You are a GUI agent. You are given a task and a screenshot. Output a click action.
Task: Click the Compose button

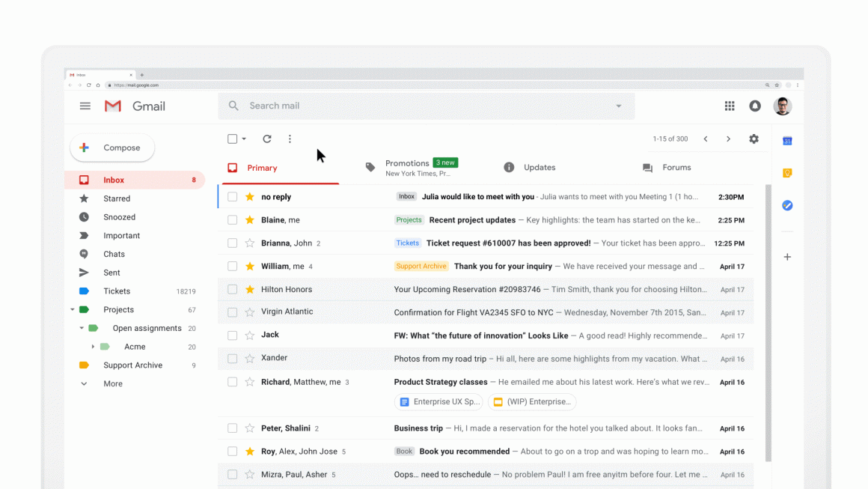(x=111, y=148)
